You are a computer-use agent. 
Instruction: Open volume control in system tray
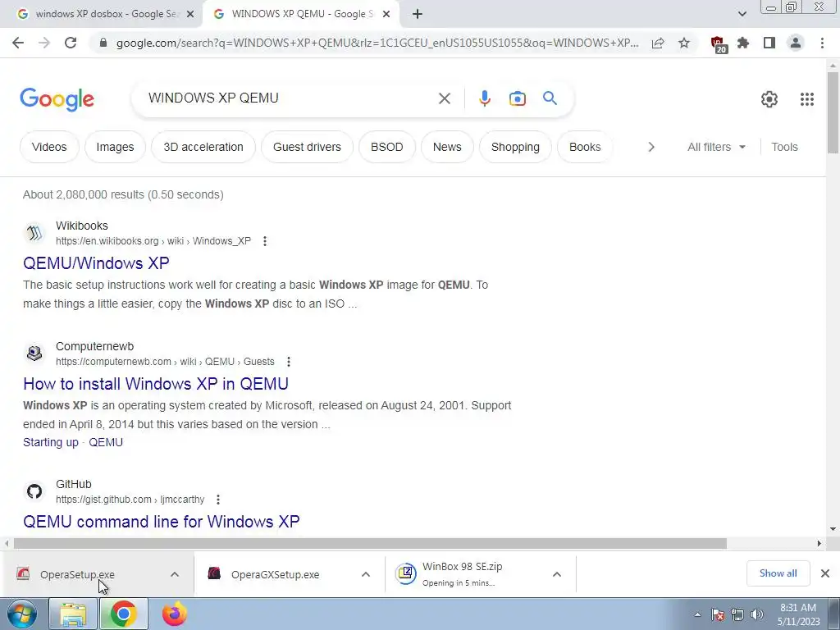point(757,614)
